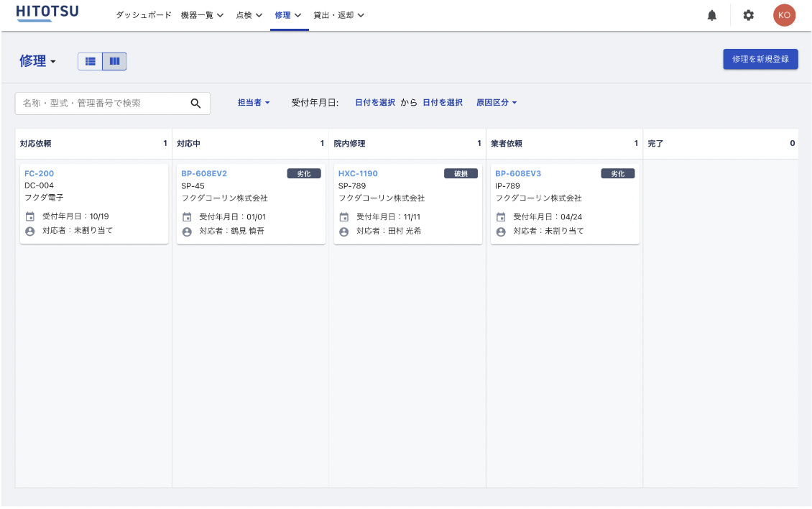Click 劣化 badge on BP-608EV2 card
This screenshot has width=812, height=509.
coord(304,174)
